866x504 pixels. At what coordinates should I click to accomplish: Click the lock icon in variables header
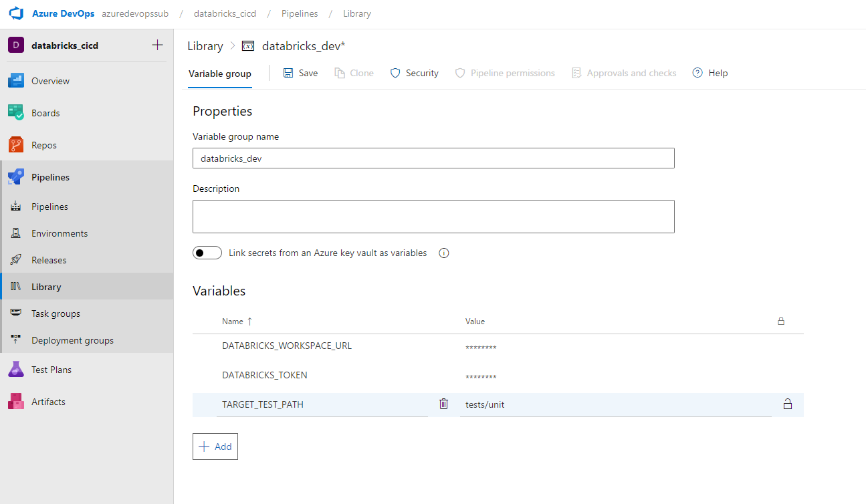[x=780, y=321]
